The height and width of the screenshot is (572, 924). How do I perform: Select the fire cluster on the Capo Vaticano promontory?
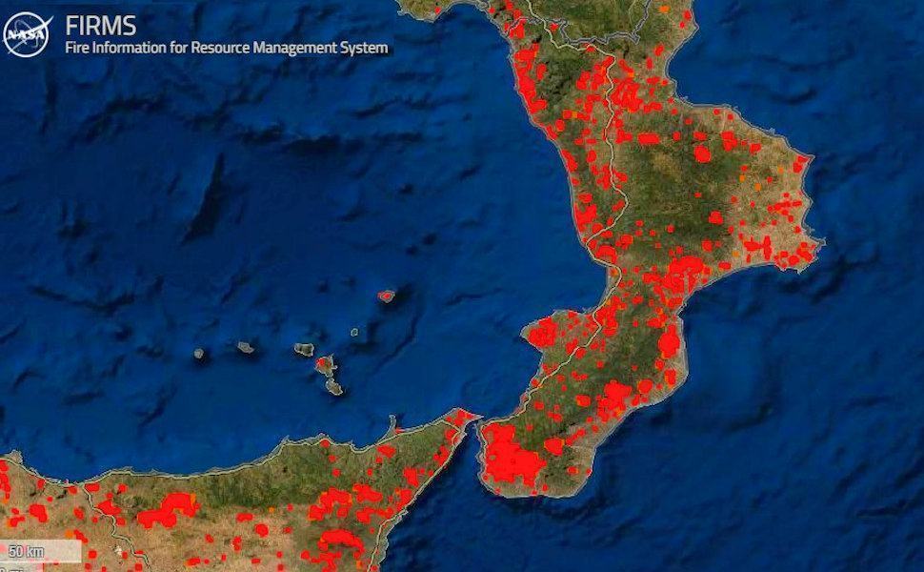542,334
